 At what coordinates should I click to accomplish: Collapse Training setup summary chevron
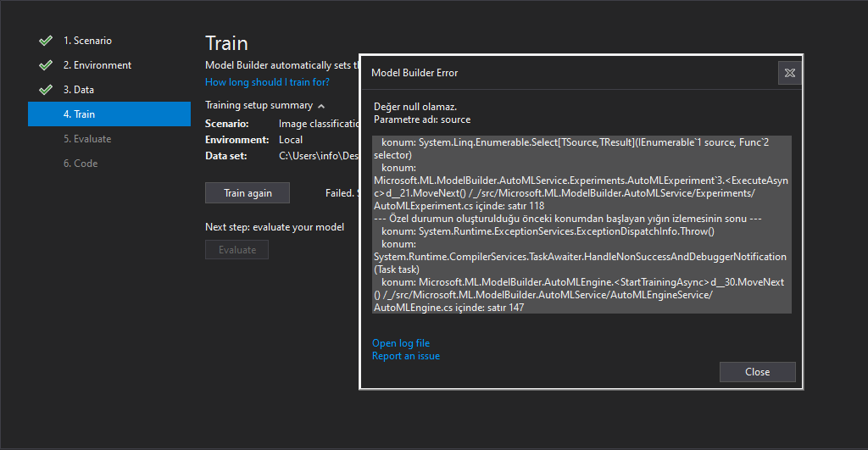321,106
